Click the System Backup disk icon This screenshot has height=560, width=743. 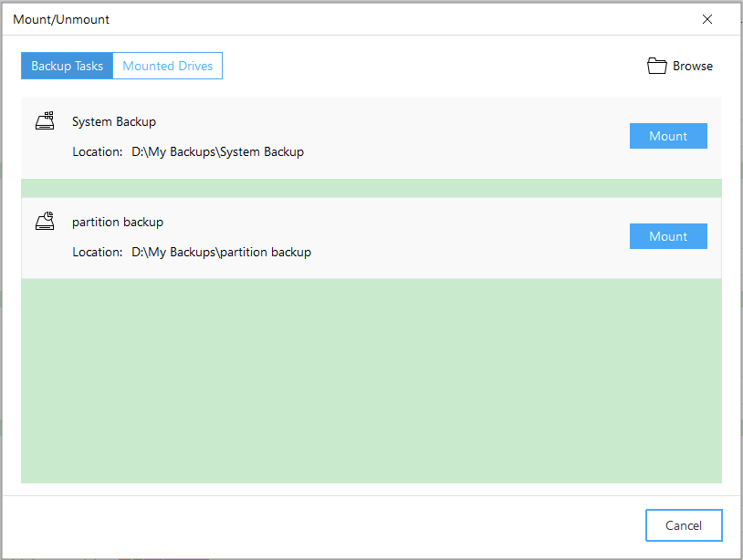tap(45, 120)
